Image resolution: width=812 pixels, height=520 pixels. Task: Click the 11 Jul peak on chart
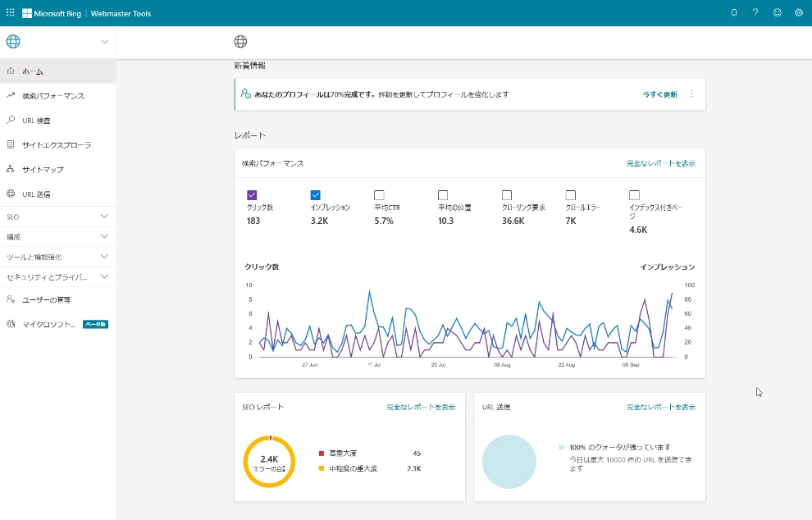click(x=369, y=291)
